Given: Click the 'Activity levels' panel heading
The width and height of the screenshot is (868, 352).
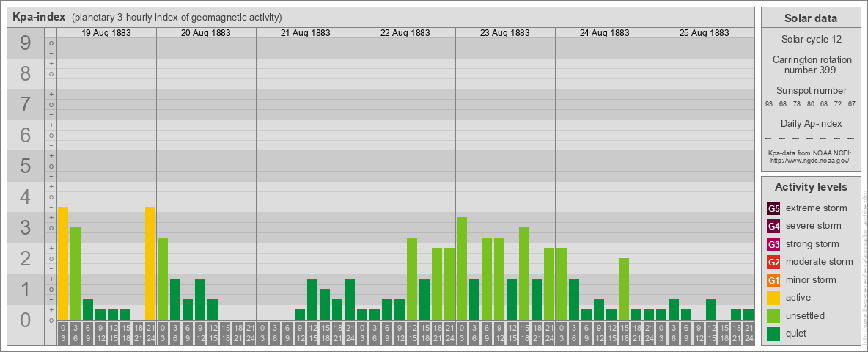Looking at the screenshot, I should (x=811, y=187).
